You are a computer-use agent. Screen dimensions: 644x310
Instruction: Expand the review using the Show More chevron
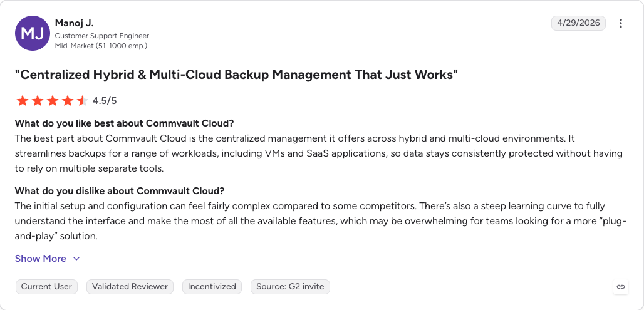click(76, 259)
